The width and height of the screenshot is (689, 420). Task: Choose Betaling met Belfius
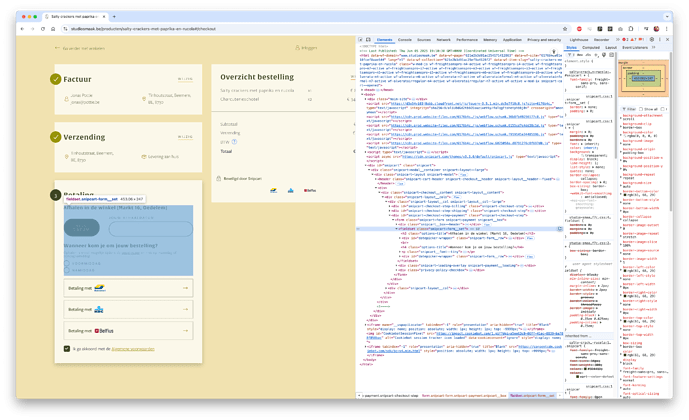click(128, 331)
